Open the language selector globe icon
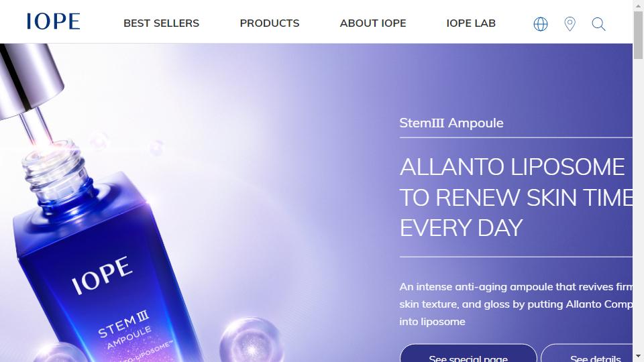Image resolution: width=644 pixels, height=362 pixels. 541,24
